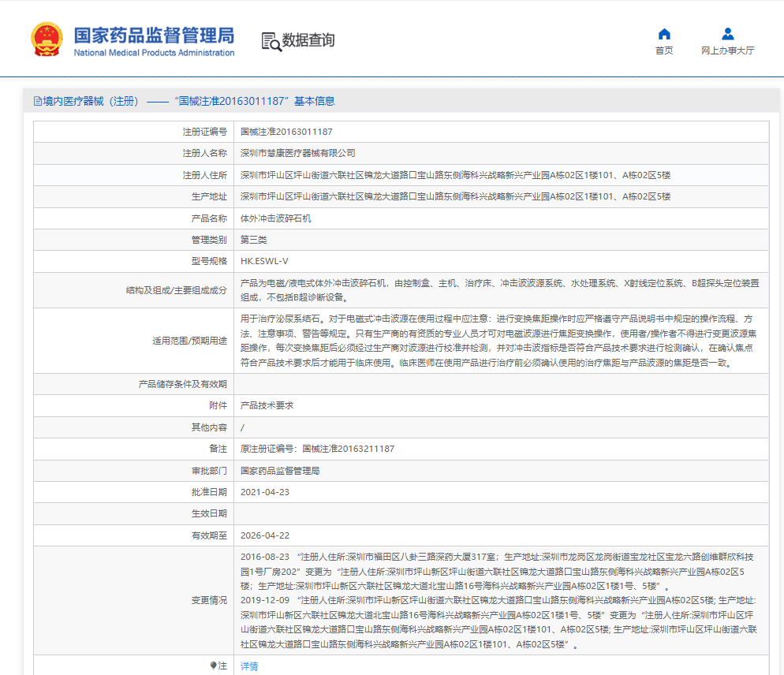The height and width of the screenshot is (675, 784).
Task: Click the 2016-08-23 change record entry
Action: pos(497,571)
